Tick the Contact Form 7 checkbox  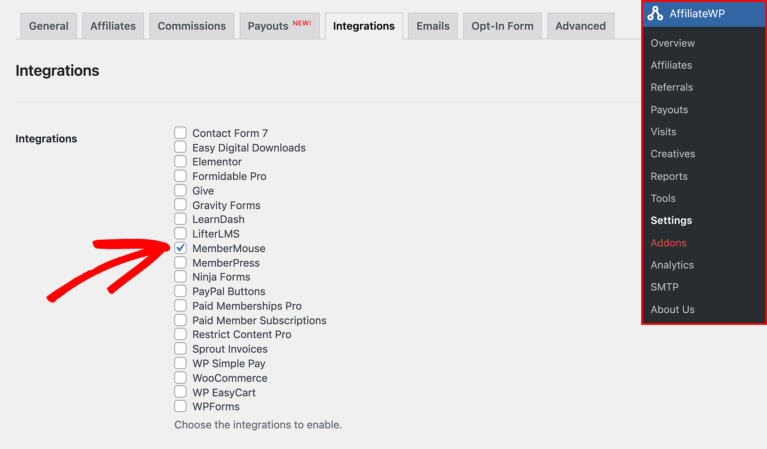tap(180, 133)
